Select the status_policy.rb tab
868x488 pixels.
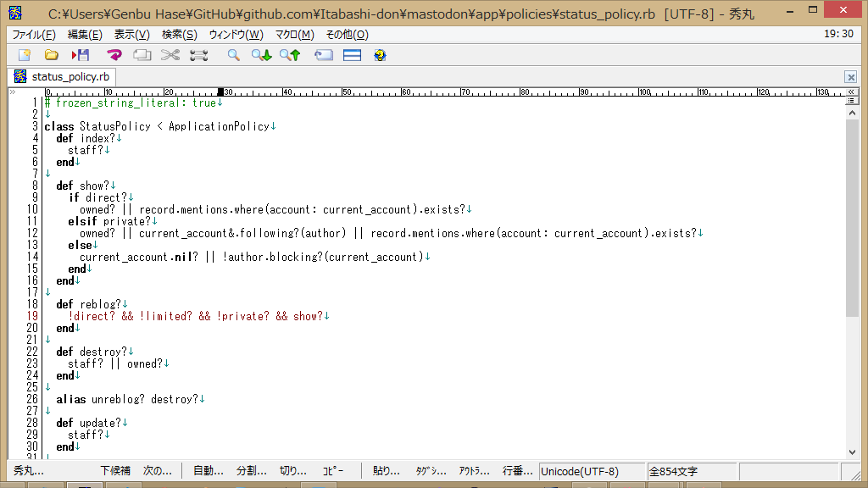[x=63, y=76]
